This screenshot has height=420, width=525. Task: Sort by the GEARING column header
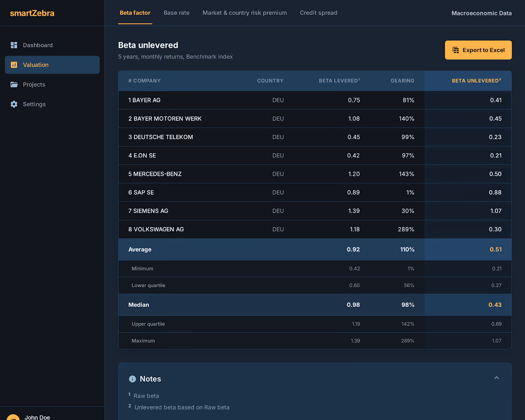click(x=402, y=81)
